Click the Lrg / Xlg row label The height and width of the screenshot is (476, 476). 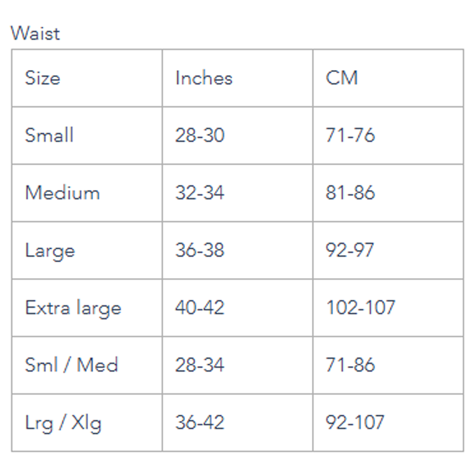point(63,423)
